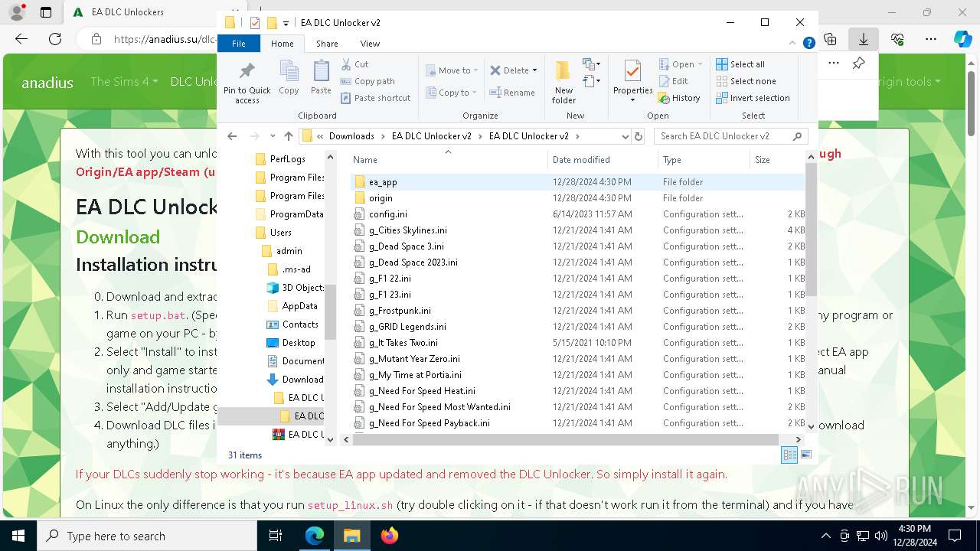Image resolution: width=980 pixels, height=551 pixels.
Task: Open the File tab
Action: click(x=239, y=44)
